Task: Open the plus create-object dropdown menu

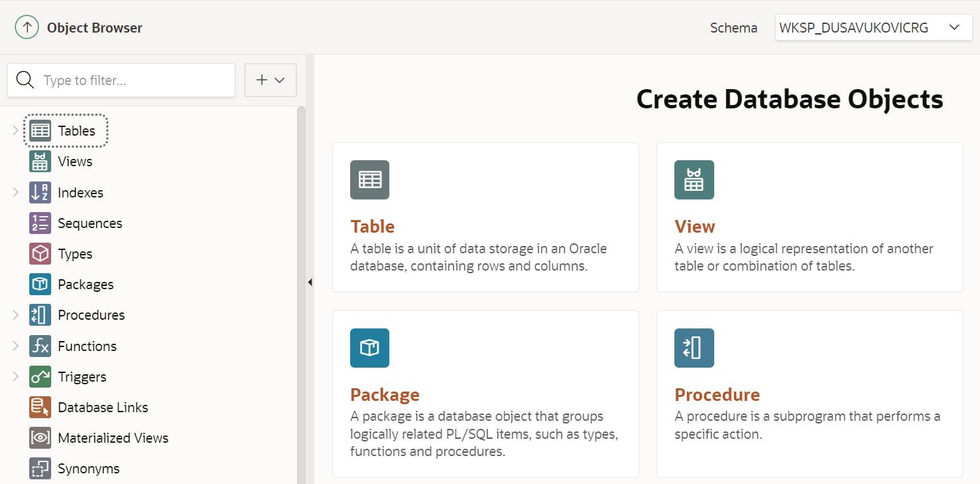Action: [270, 80]
